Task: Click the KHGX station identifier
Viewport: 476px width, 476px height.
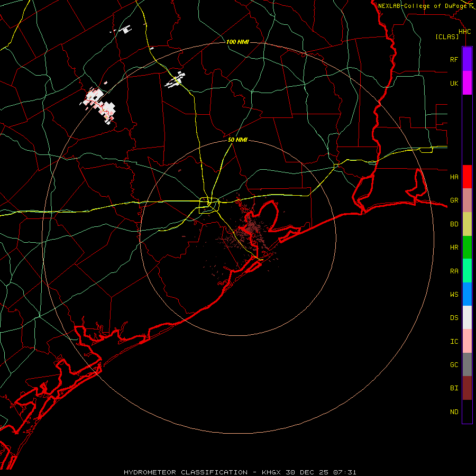Action: [272, 472]
